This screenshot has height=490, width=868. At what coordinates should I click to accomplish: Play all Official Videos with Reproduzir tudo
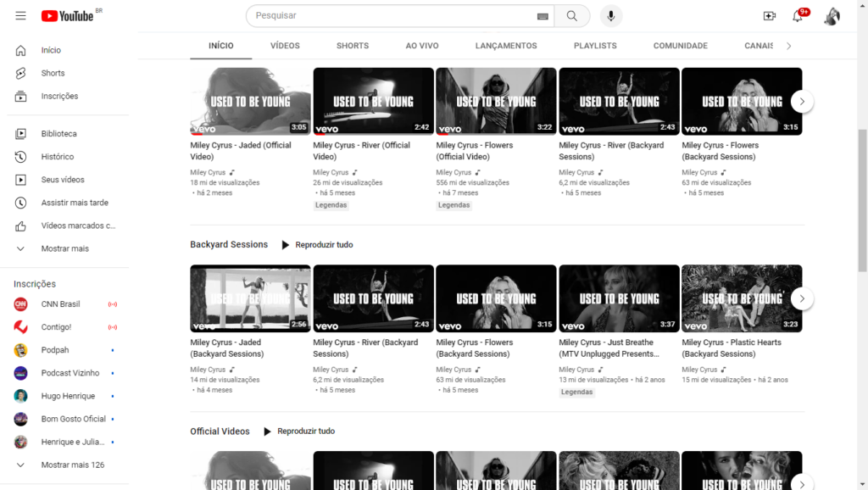click(x=299, y=432)
